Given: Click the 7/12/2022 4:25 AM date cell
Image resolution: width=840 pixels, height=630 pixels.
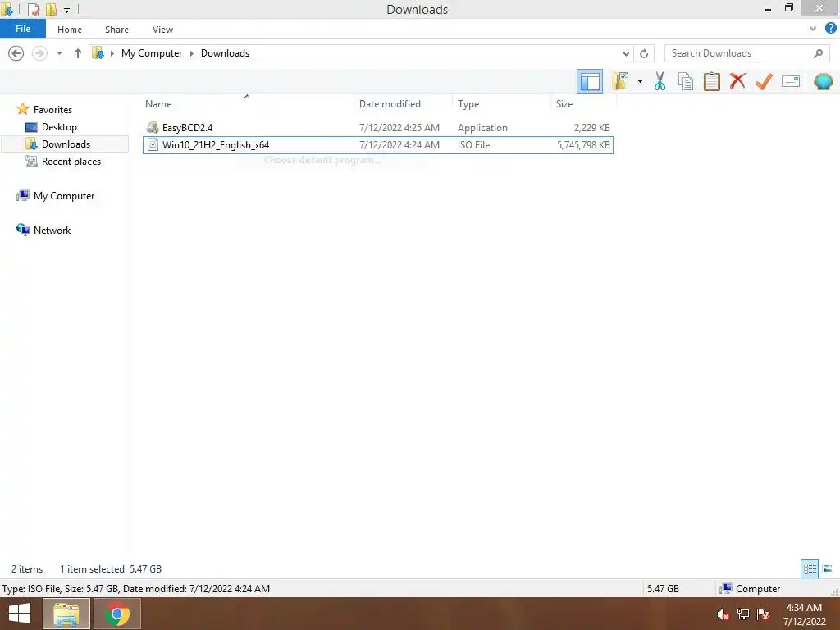Looking at the screenshot, I should (x=399, y=127).
